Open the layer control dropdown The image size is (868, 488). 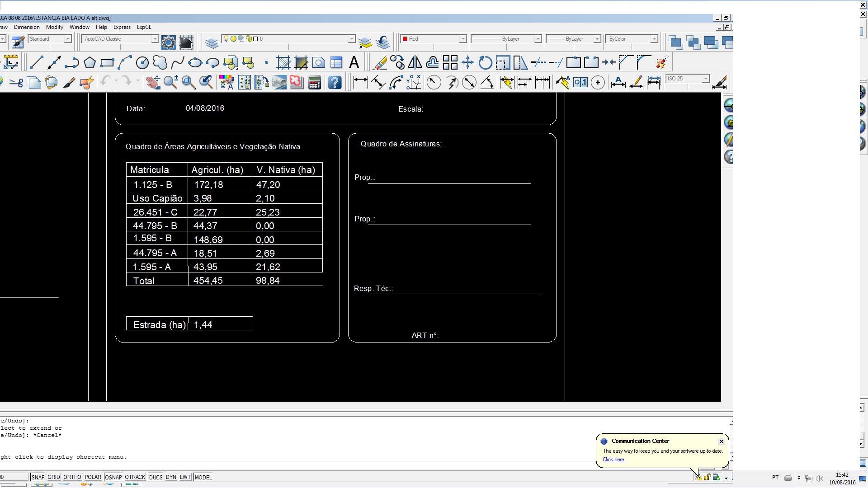pos(352,39)
